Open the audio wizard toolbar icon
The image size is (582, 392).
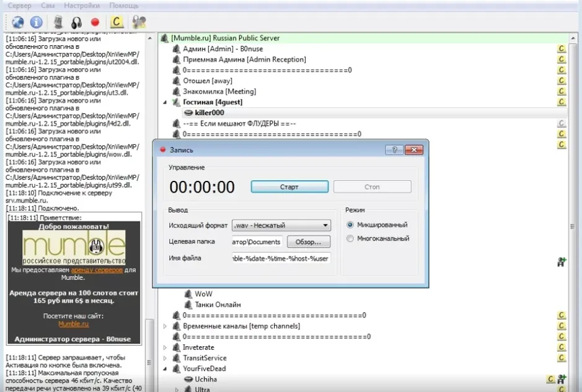[x=139, y=22]
